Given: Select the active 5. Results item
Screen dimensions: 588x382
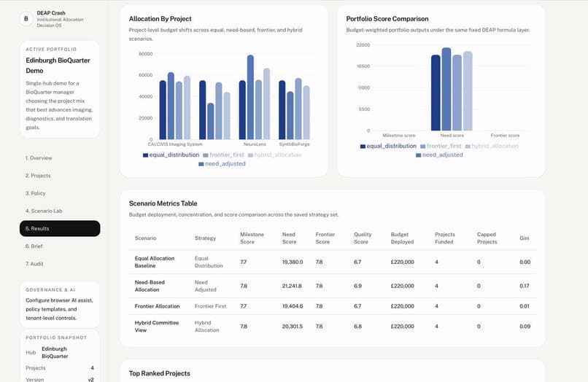Looking at the screenshot, I should point(60,228).
